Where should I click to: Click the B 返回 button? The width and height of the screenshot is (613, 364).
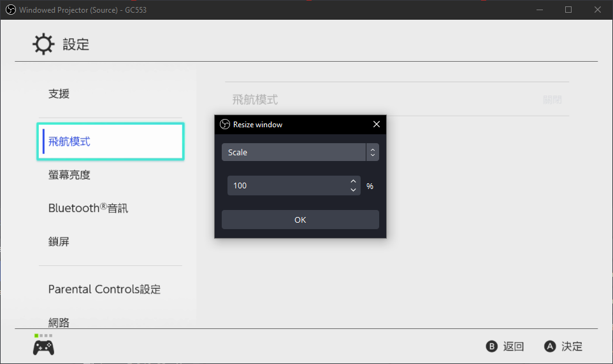[x=505, y=346]
